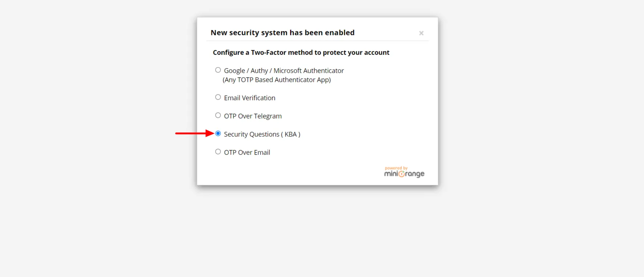Screen dimensions: 644x277
Task: Click the Security Questions ( KBA ) label
Action: [262, 134]
